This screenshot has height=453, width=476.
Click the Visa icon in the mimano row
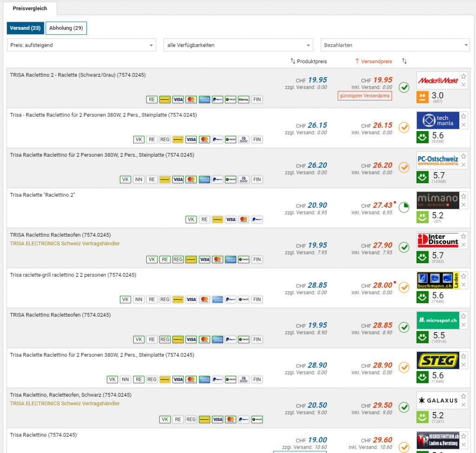230,220
